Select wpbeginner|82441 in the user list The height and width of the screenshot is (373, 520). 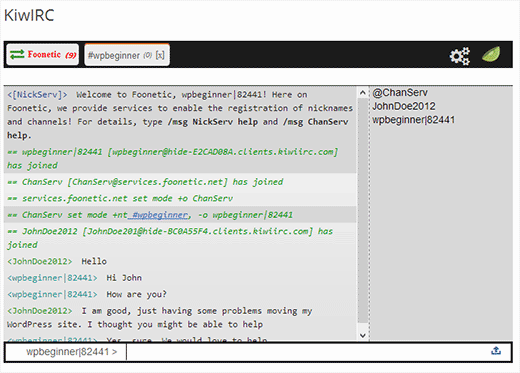click(x=414, y=120)
